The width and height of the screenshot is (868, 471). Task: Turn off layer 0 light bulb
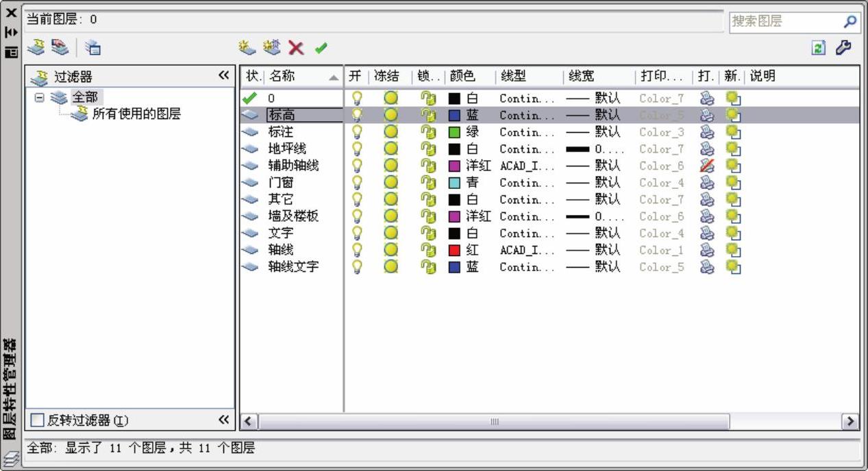[357, 98]
